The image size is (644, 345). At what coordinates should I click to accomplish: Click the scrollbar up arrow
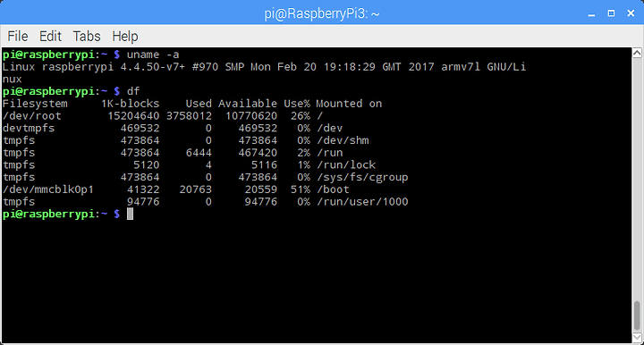click(637, 53)
